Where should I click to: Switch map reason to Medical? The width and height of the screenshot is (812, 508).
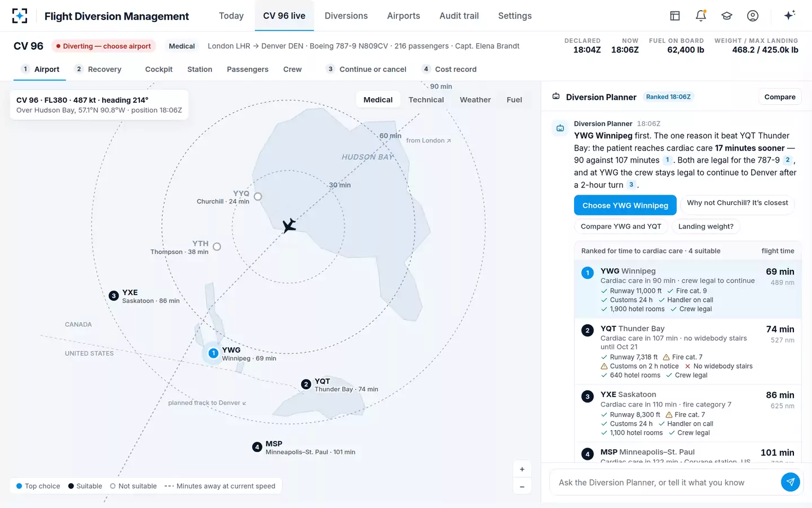point(378,100)
